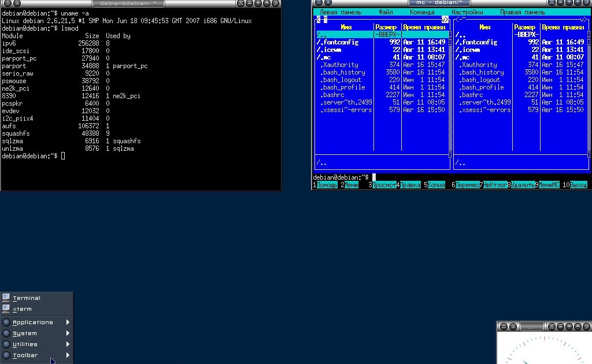
Task: Select /.. parent entry in right mc panel
Action: click(521, 35)
